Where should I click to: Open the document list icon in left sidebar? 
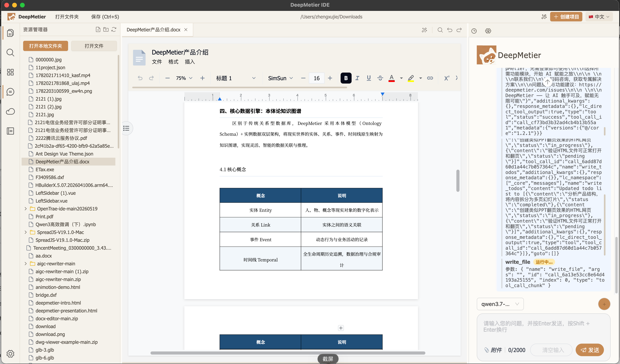(x=10, y=131)
